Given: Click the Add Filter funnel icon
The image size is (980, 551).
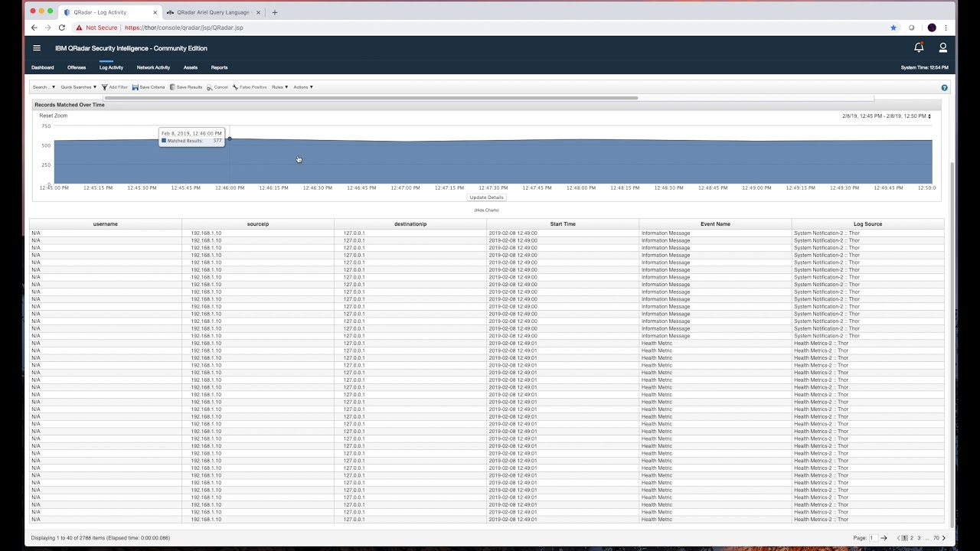Looking at the screenshot, I should tap(104, 87).
